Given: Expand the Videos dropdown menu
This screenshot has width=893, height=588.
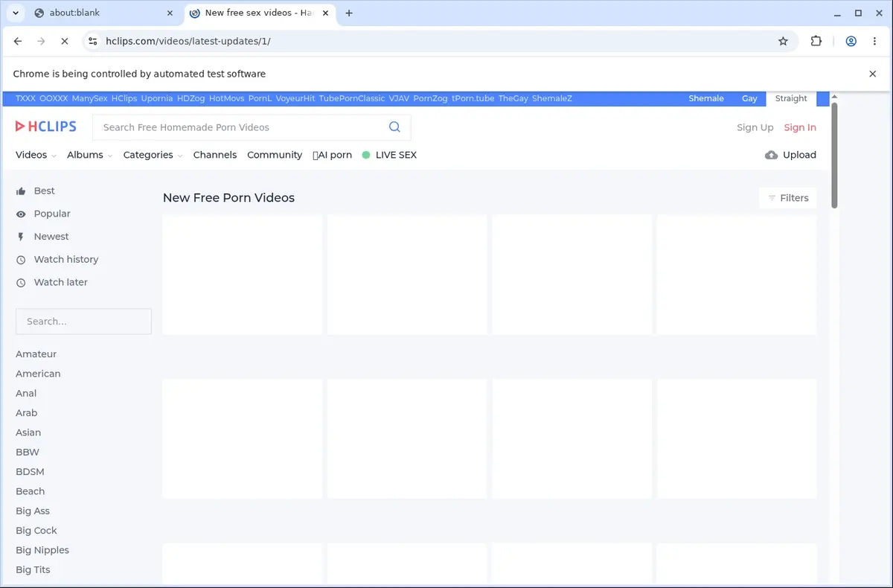Looking at the screenshot, I should click(36, 155).
